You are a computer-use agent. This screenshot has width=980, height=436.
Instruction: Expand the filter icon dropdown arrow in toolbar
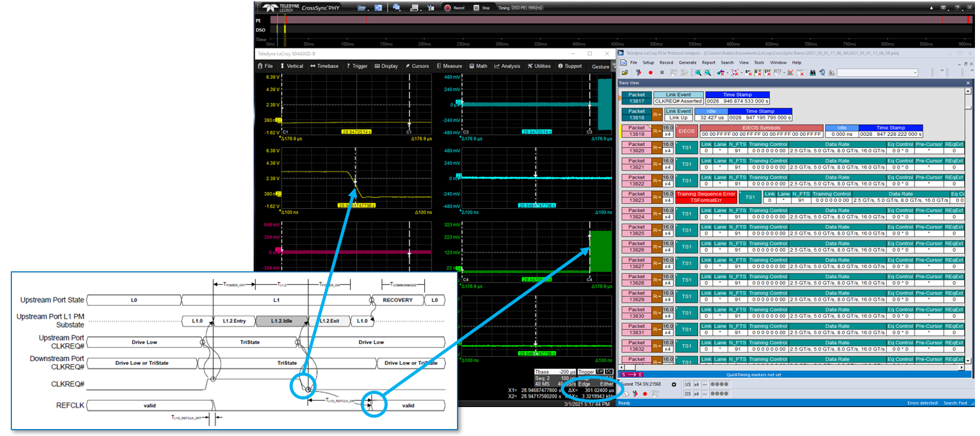727,74
